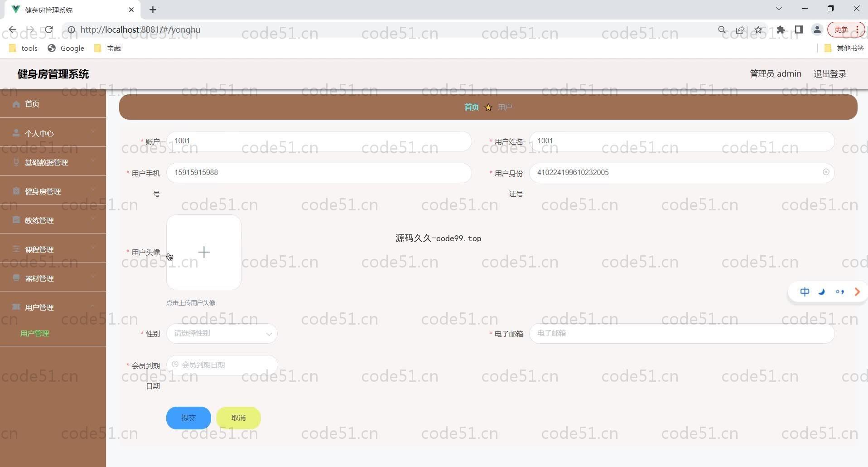This screenshot has width=868, height=467.
Task: Open 其他书签 folder
Action: (844, 48)
